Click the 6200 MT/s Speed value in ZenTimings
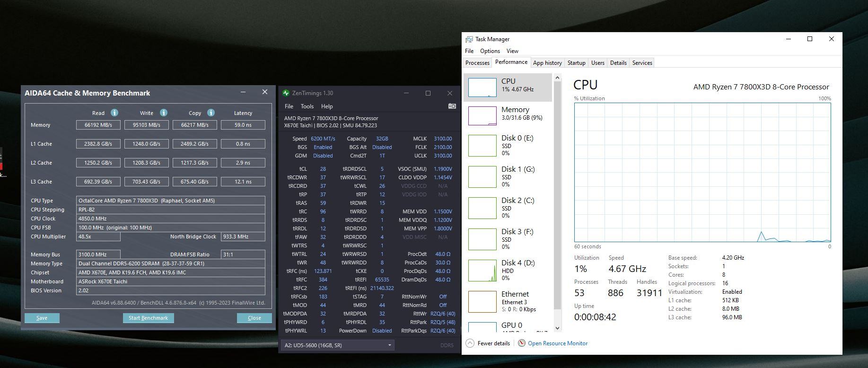This screenshot has width=868, height=368. pyautogui.click(x=323, y=139)
